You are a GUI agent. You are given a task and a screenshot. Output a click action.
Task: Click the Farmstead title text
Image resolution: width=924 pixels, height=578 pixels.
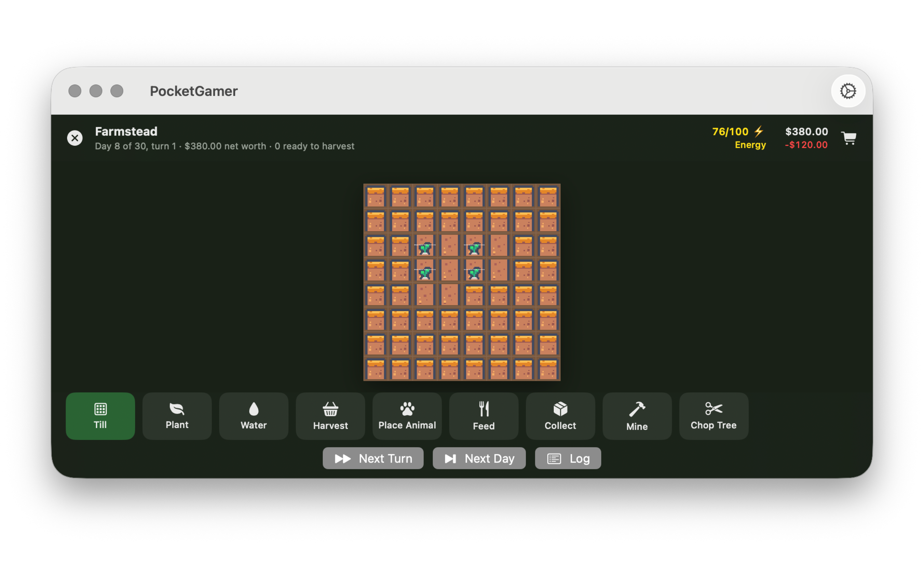(x=126, y=131)
